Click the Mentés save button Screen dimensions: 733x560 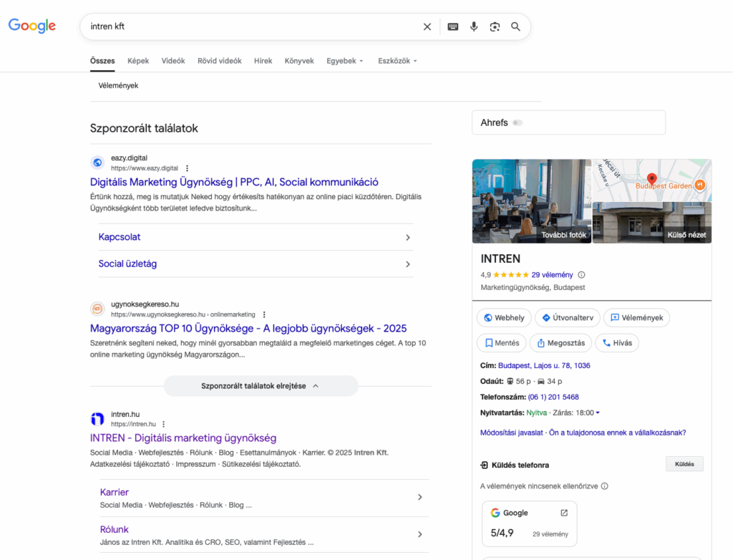pos(502,343)
